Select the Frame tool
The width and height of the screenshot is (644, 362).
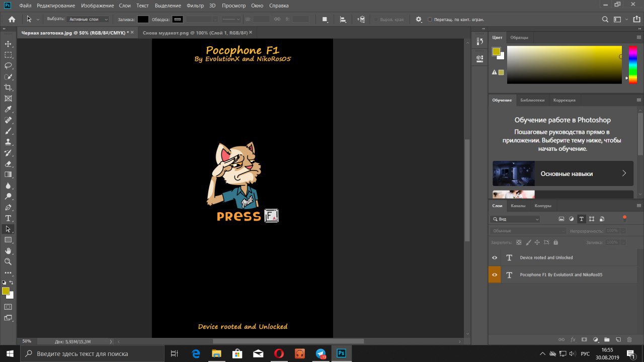pos(8,99)
